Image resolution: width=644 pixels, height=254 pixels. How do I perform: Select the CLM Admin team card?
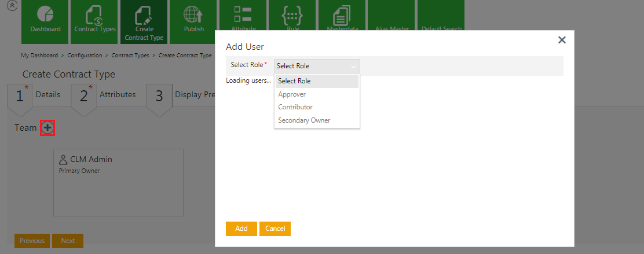(x=118, y=182)
